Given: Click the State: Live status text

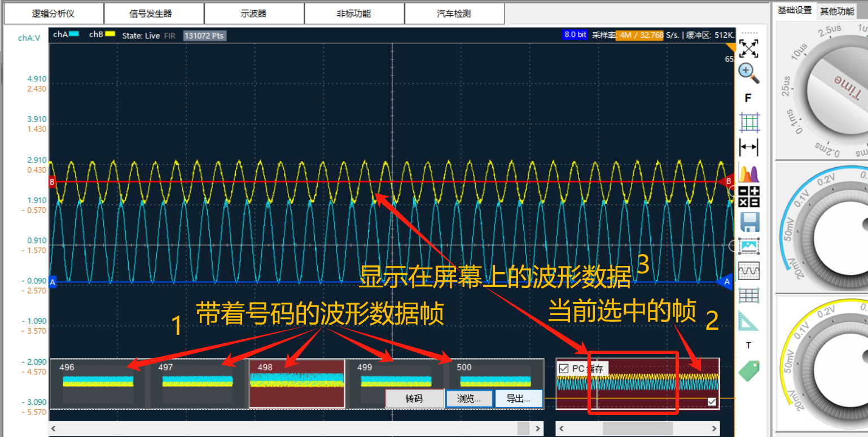Looking at the screenshot, I should [141, 36].
